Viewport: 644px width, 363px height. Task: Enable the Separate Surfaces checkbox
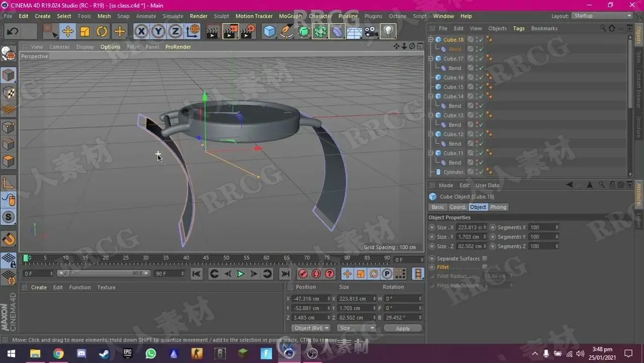click(485, 259)
